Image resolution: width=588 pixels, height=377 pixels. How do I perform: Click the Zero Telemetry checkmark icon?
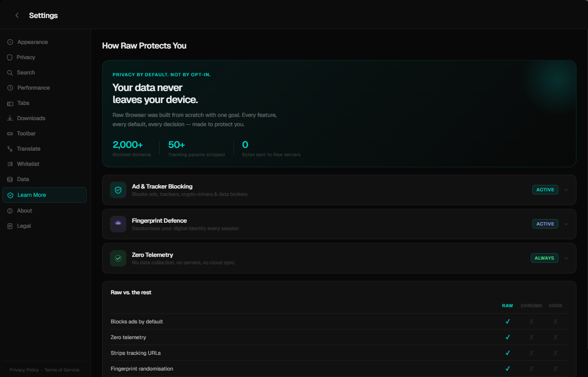pos(118,258)
